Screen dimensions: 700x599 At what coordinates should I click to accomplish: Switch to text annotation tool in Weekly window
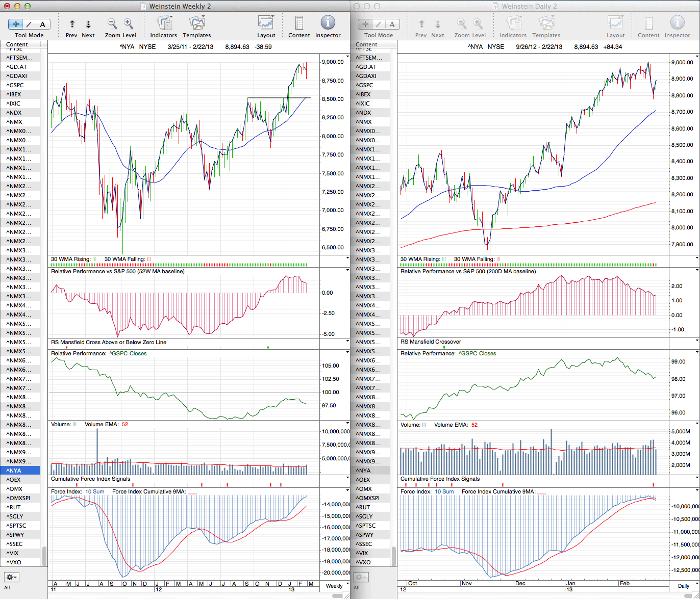click(x=42, y=24)
